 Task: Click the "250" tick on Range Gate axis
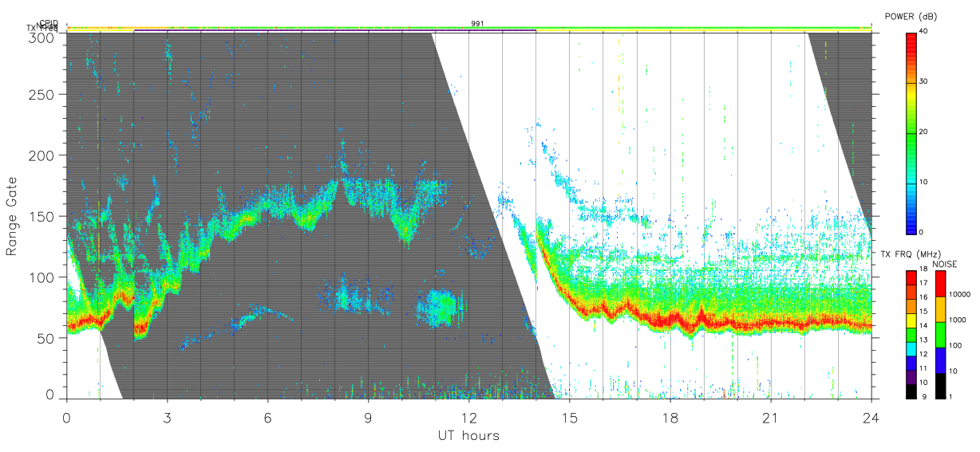(43, 94)
